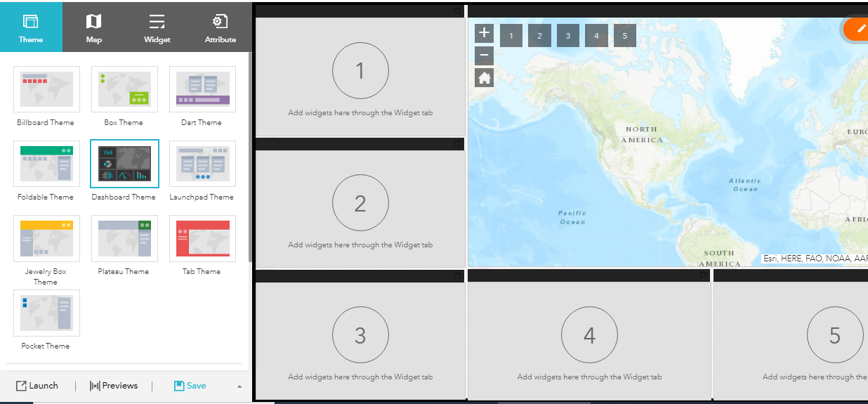Screen dimensions: 868x404
Task: Click on-screen widget placeholder 3 on map
Action: (568, 36)
